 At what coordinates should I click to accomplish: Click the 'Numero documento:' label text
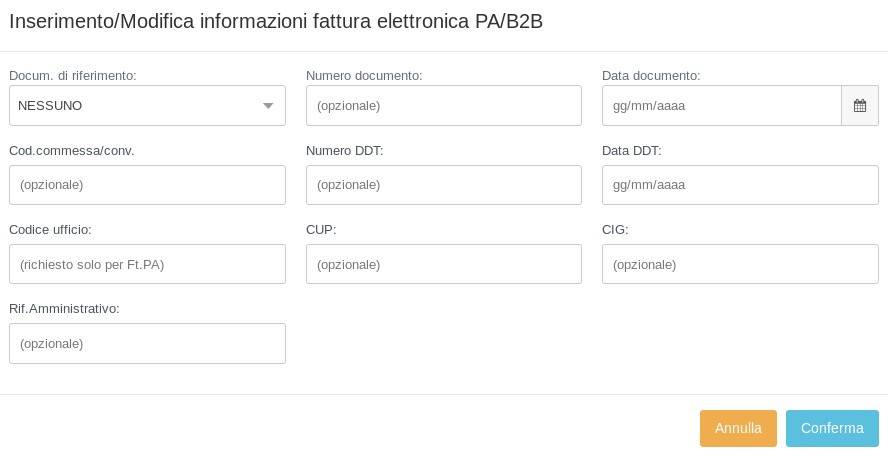(x=364, y=75)
